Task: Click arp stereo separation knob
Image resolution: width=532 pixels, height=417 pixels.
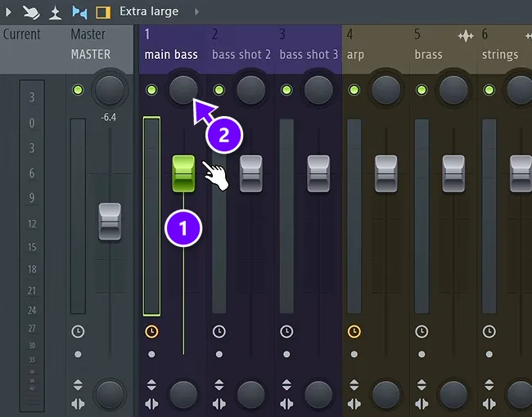Action: pyautogui.click(x=385, y=395)
